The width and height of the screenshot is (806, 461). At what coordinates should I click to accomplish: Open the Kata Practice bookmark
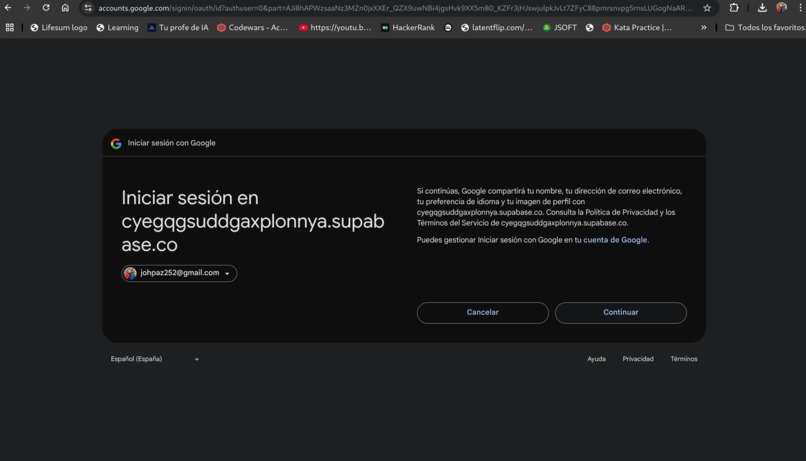tap(637, 28)
